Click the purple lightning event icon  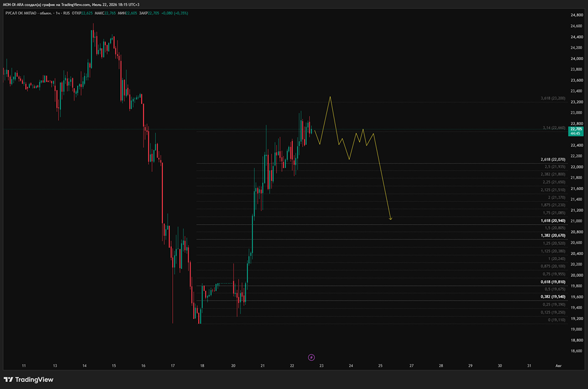click(311, 357)
